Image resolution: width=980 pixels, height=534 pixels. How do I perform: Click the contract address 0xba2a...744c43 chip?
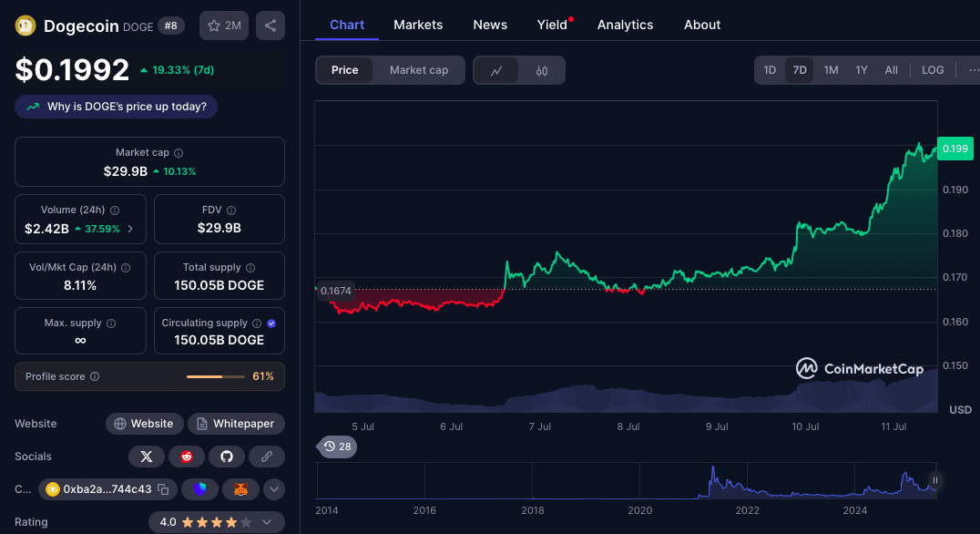coord(107,489)
